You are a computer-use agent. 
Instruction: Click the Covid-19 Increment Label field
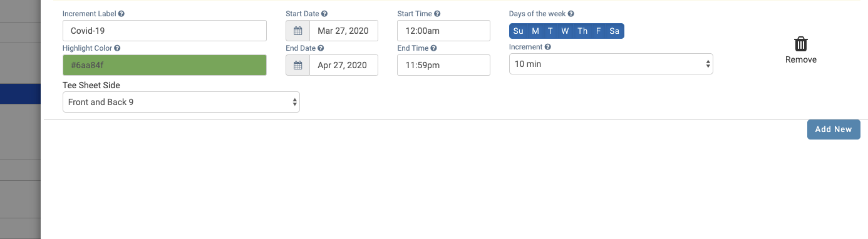tap(165, 31)
